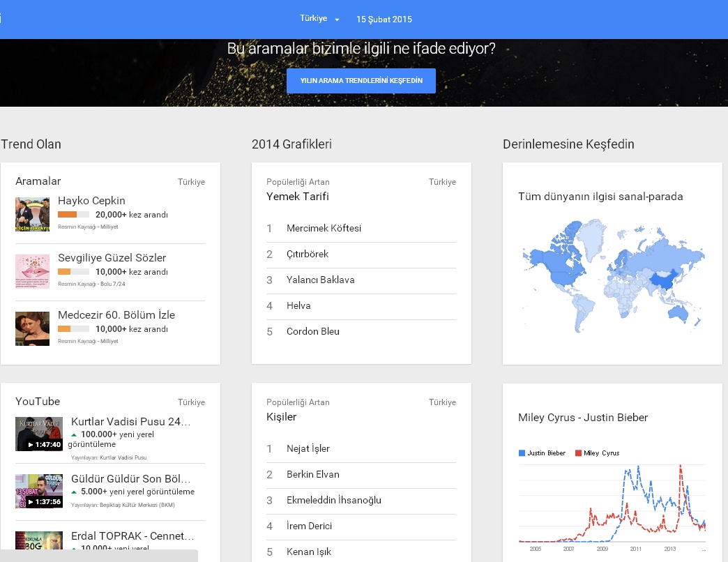Viewport: 728px width, 562px height.
Task: Open Cordon Bleu recipe entry
Action: 312,331
